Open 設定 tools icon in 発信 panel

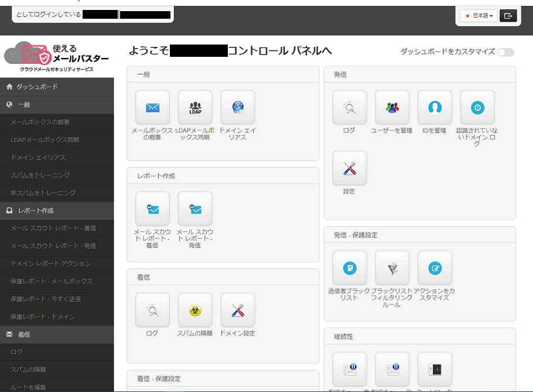(x=350, y=168)
